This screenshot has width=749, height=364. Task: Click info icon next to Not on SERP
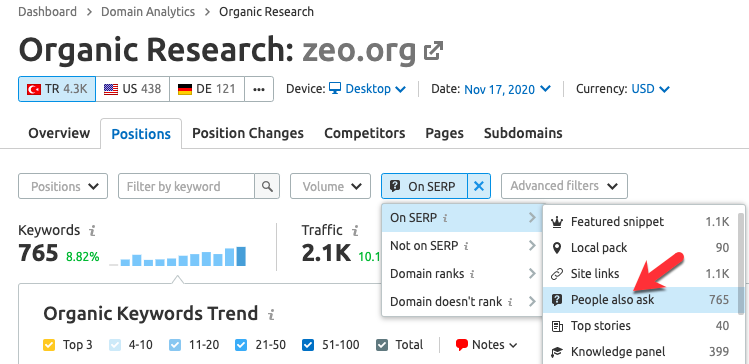(x=466, y=246)
